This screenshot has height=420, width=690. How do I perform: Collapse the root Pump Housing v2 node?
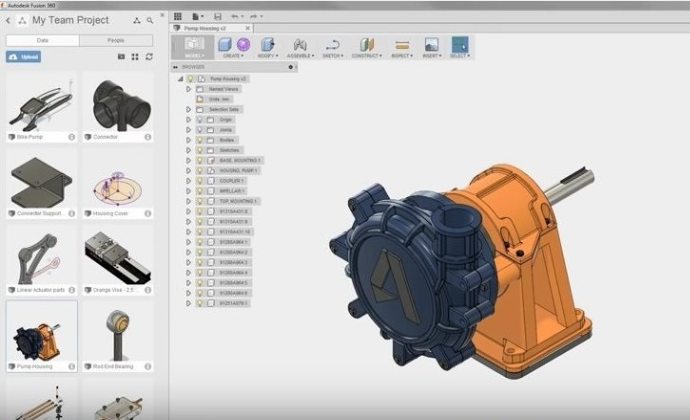pyautogui.click(x=180, y=79)
